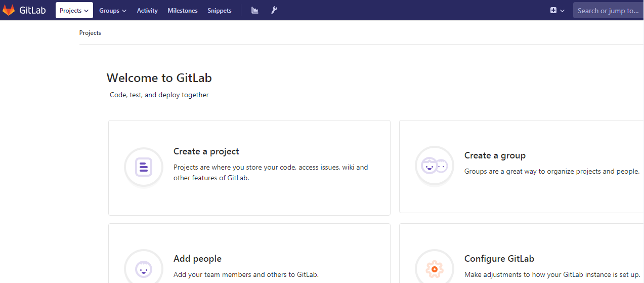Screen dimensions: 644x283
Task: Navigate to Snippets
Action: pos(220,10)
